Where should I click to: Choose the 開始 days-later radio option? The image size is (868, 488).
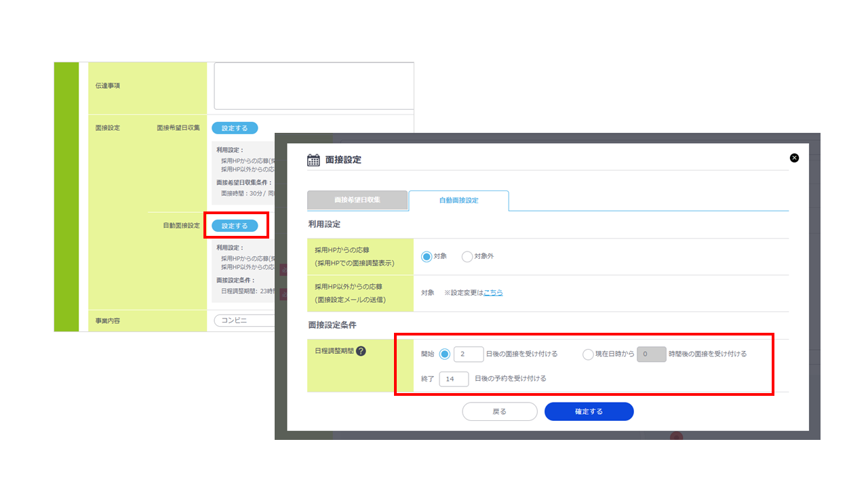coord(445,354)
